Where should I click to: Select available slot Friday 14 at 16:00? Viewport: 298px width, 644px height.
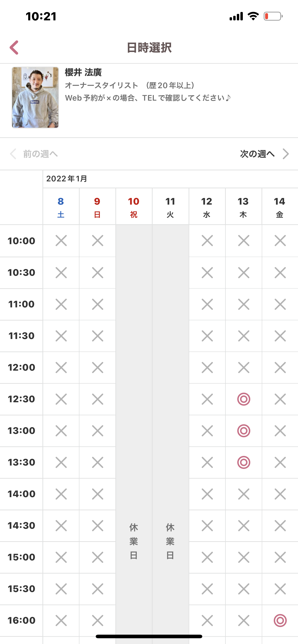[280, 620]
